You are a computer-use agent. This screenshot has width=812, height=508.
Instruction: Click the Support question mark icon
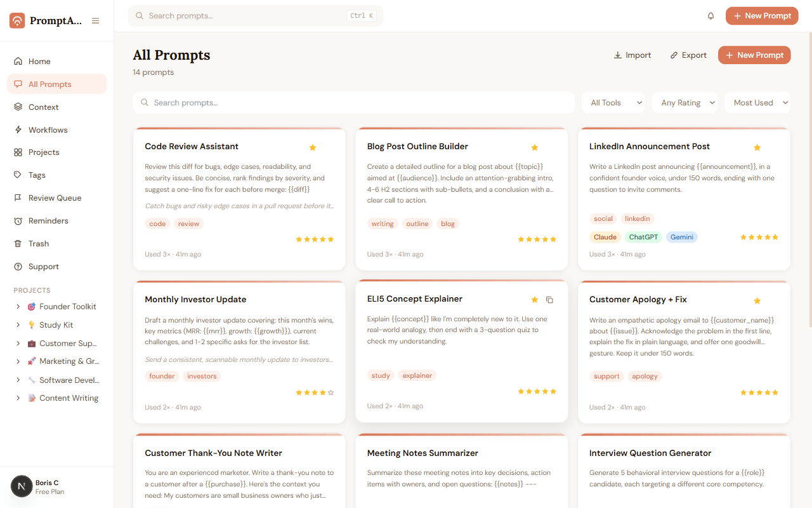pos(18,267)
